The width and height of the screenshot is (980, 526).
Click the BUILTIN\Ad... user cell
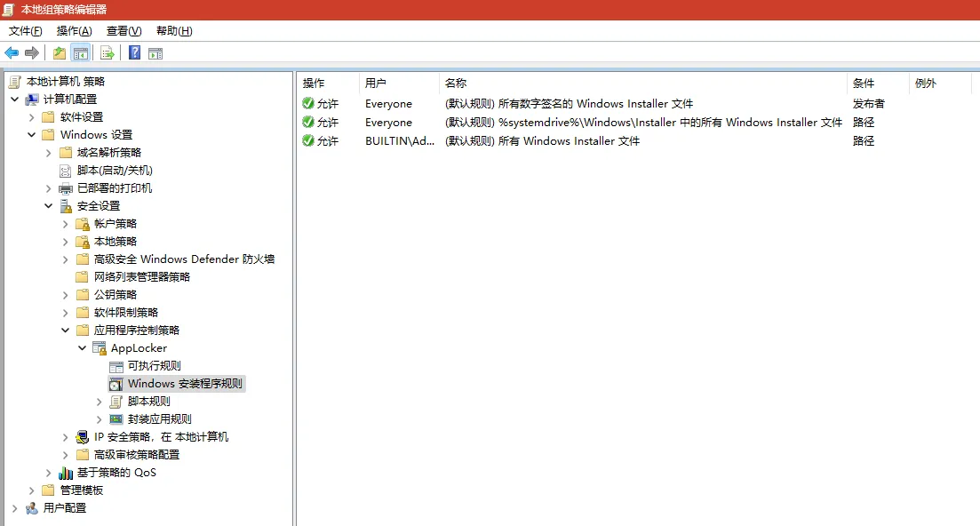[400, 141]
